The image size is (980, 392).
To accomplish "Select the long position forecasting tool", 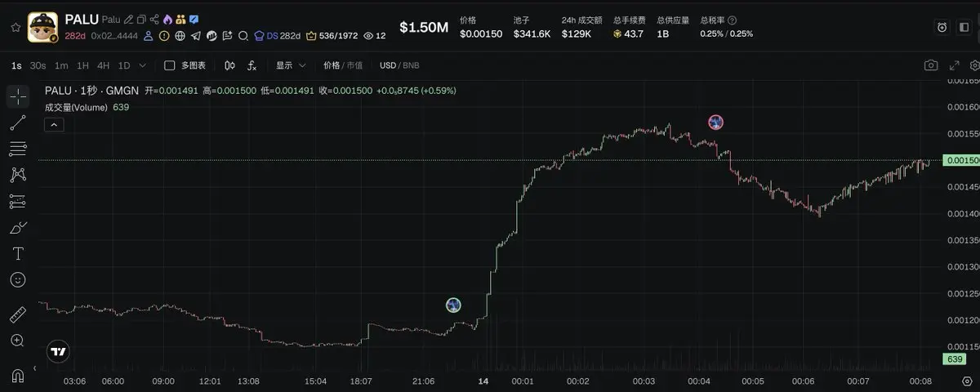I will (18, 201).
